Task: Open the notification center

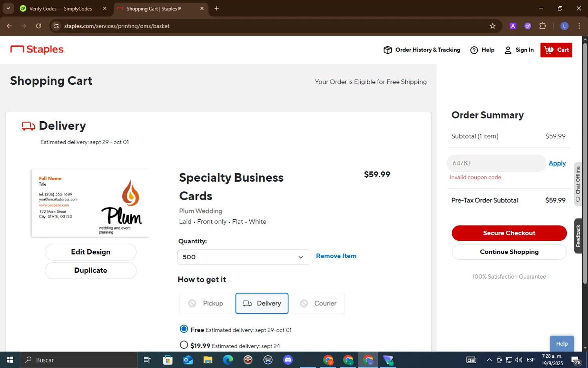Action: click(x=576, y=360)
